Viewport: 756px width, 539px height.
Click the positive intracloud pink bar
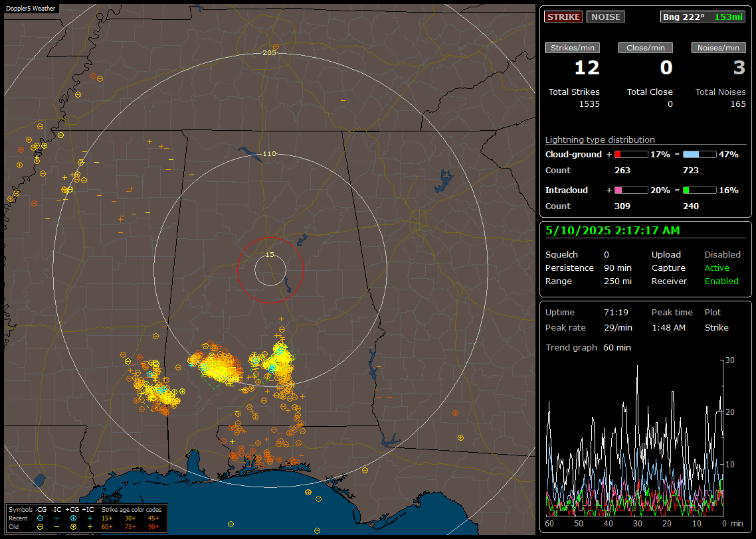tap(631, 191)
